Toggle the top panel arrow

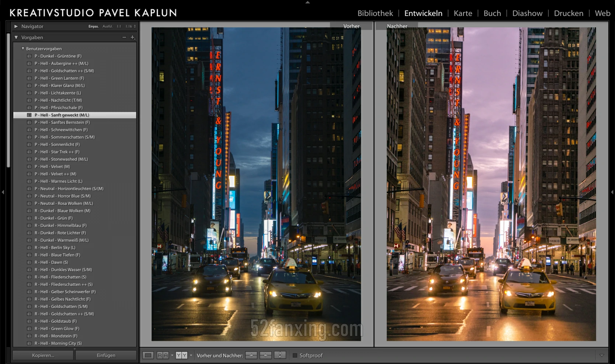click(307, 2)
